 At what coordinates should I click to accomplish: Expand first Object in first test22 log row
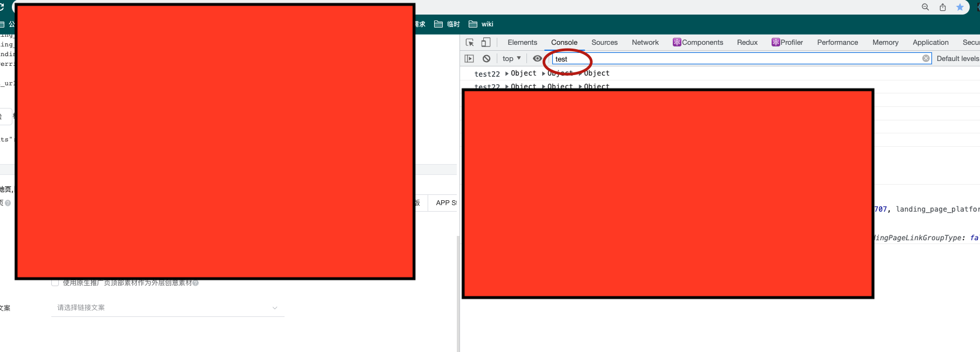tap(508, 73)
